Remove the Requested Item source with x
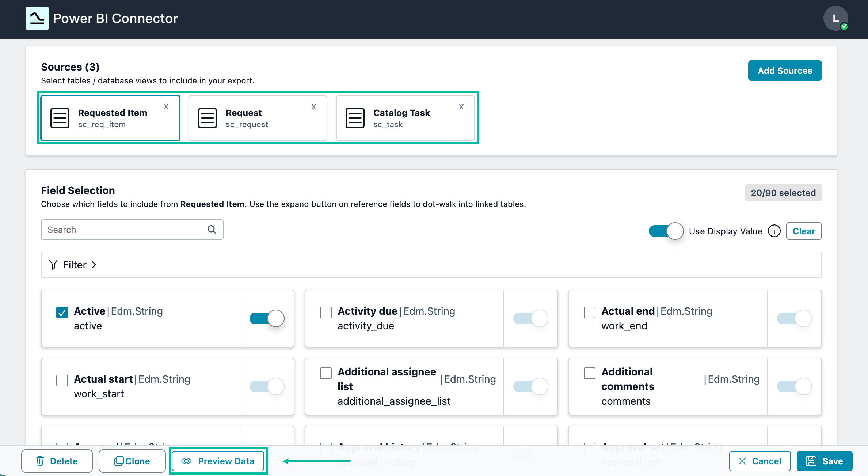 pos(166,107)
